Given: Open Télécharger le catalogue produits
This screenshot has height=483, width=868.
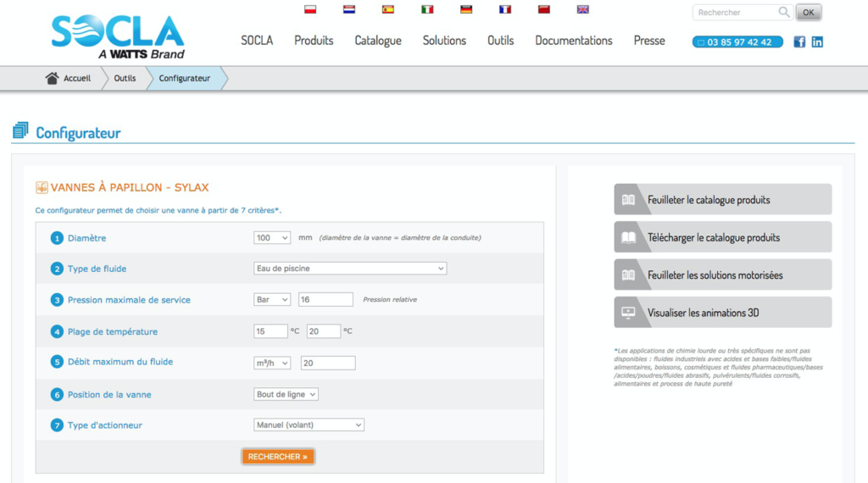Looking at the screenshot, I should pyautogui.click(x=722, y=236).
